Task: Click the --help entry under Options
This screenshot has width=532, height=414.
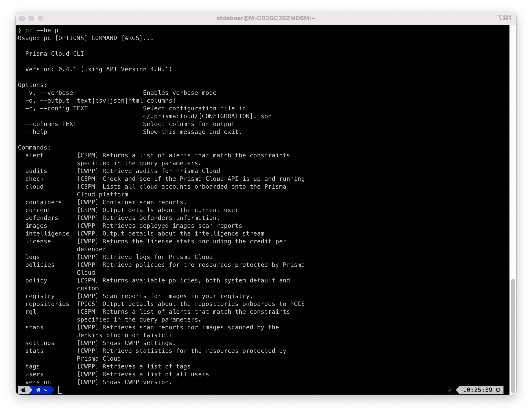Action: (36, 132)
